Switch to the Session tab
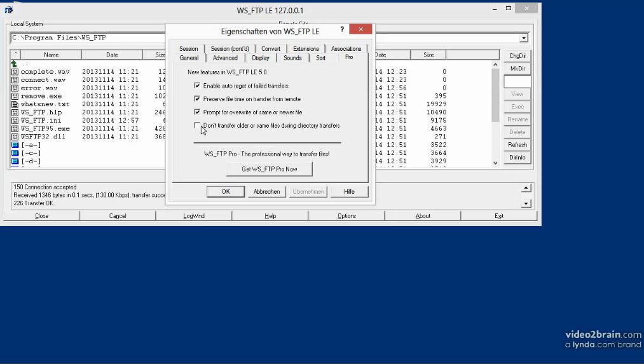Image resolution: width=644 pixels, height=364 pixels. coord(189,48)
